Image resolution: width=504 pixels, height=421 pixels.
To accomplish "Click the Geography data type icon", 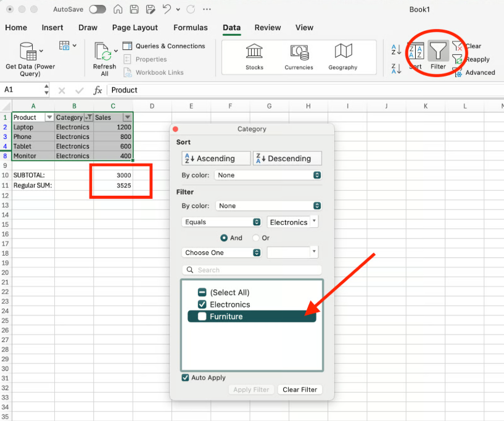I will pyautogui.click(x=344, y=52).
